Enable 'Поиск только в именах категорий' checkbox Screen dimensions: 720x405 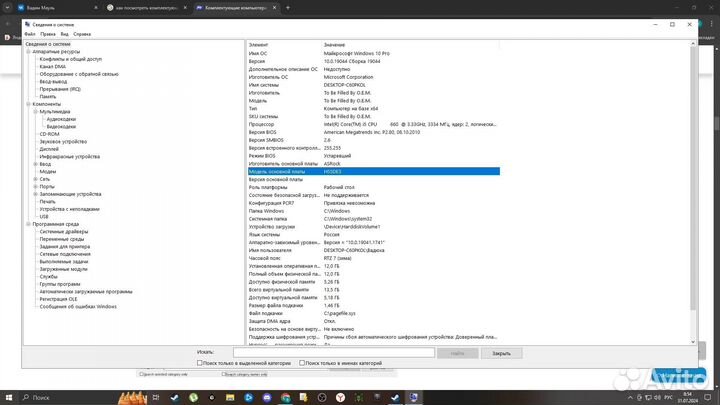point(302,363)
